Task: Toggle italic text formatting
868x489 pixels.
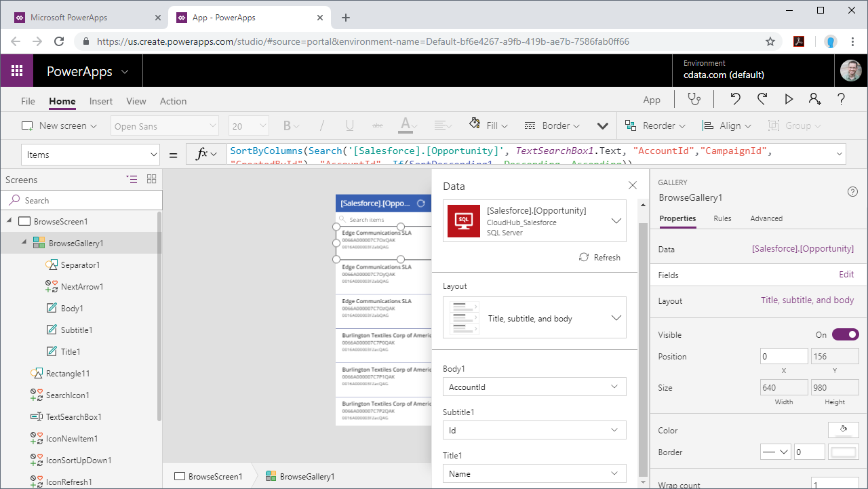Action: tap(322, 125)
